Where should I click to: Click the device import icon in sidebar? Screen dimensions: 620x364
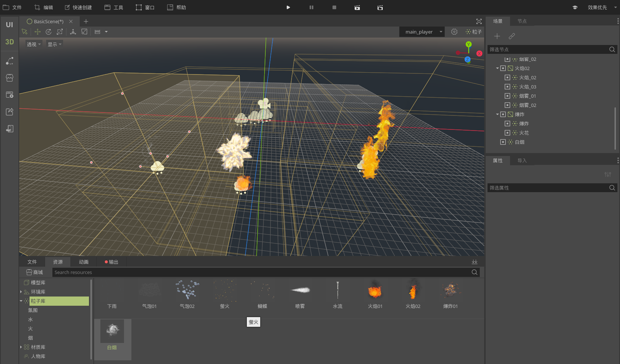(x=10, y=129)
